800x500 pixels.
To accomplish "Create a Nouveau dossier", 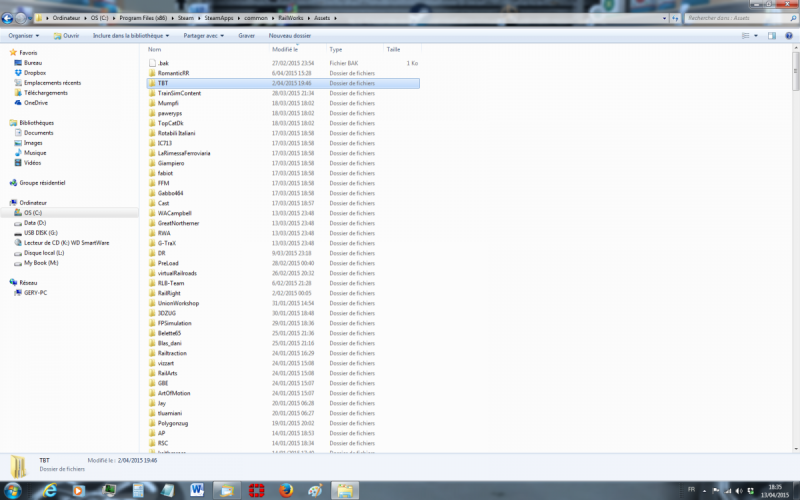I will 290,36.
